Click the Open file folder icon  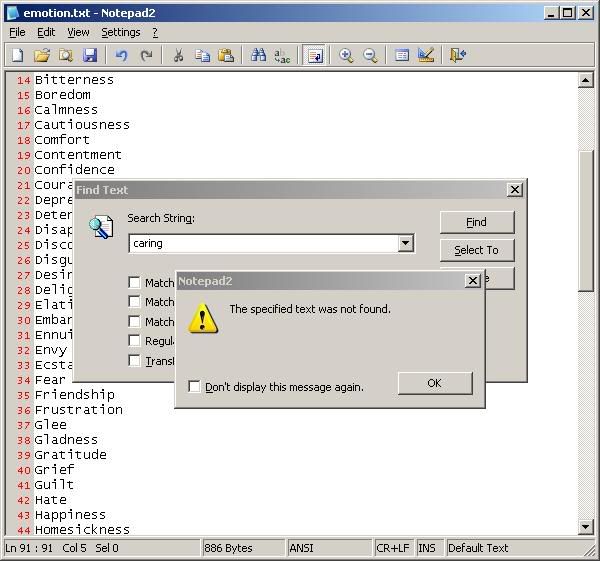click(x=42, y=55)
